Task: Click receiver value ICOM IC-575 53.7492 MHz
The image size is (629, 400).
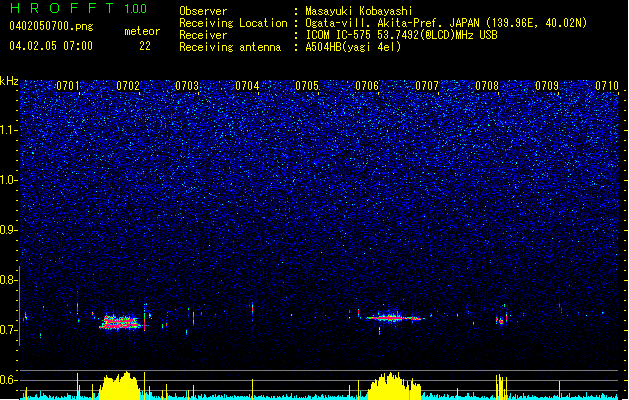Action: point(401,35)
